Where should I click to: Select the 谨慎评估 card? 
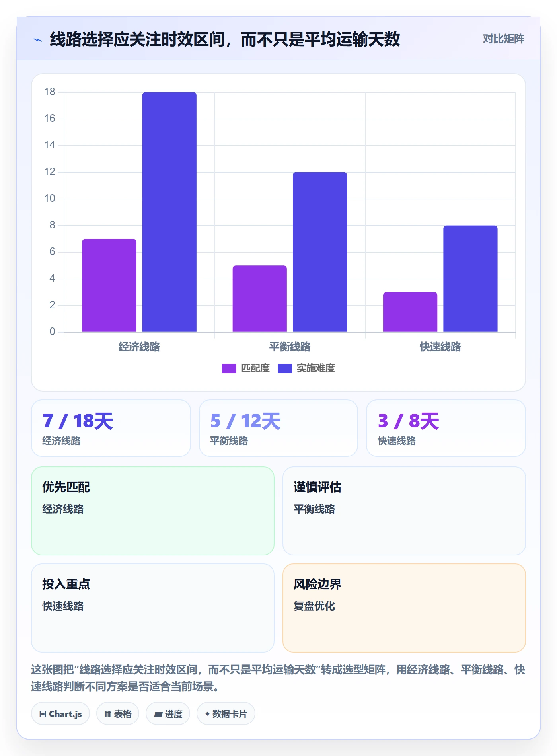coord(404,511)
